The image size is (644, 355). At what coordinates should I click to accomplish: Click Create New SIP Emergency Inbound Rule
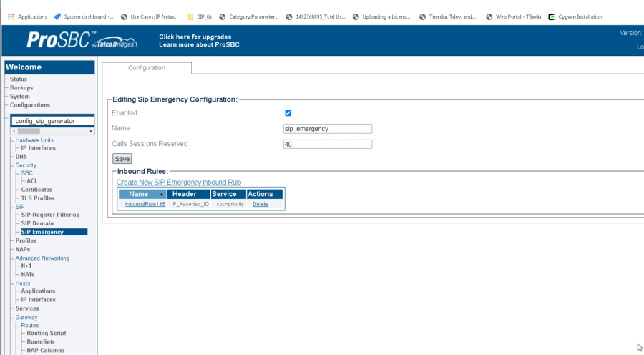(x=179, y=183)
